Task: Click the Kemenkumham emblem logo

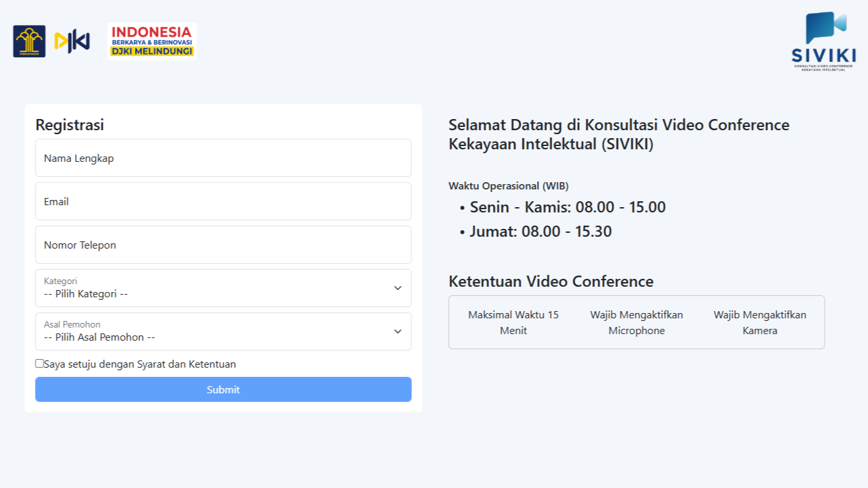Action: pyautogui.click(x=29, y=41)
